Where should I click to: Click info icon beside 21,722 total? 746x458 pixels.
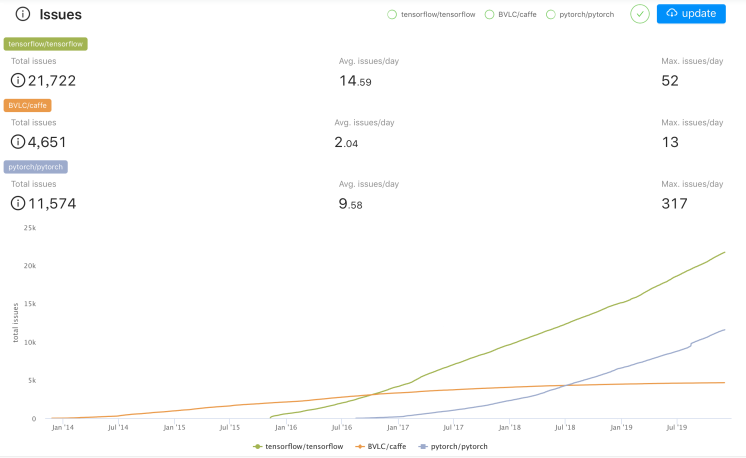tap(18, 80)
